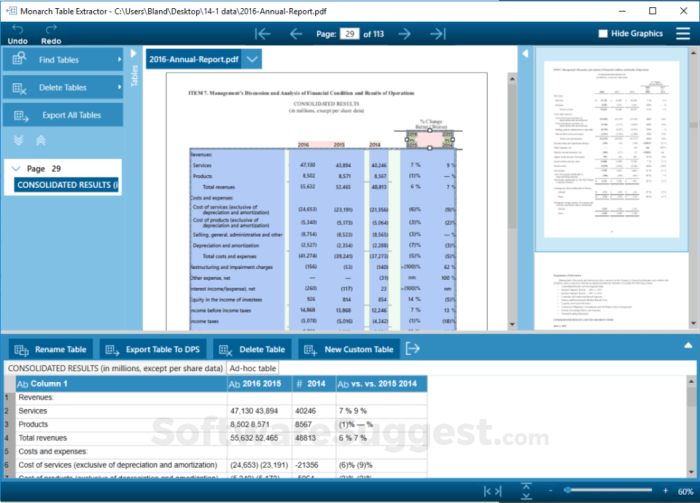The height and width of the screenshot is (503, 700).
Task: Click the zoom in plus icon
Action: (665, 491)
